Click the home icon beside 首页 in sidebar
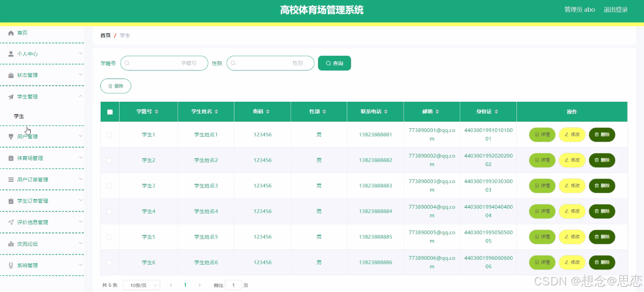The width and height of the screenshot is (644, 292). tap(11, 33)
